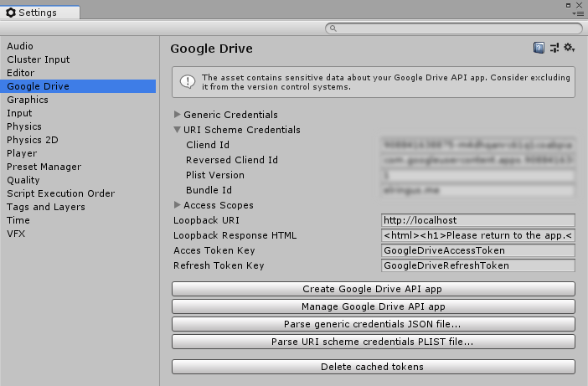Click Manage Google Drive API app button
Viewport: 588px width, 386px height.
click(x=373, y=306)
